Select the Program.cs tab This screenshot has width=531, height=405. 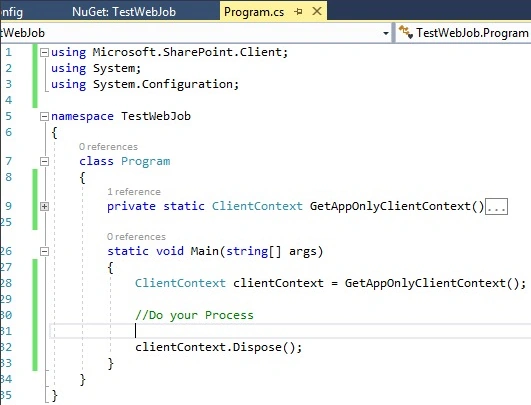254,12
